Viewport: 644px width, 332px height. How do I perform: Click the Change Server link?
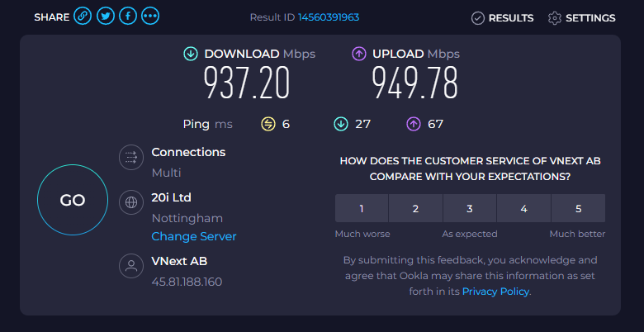pos(194,236)
